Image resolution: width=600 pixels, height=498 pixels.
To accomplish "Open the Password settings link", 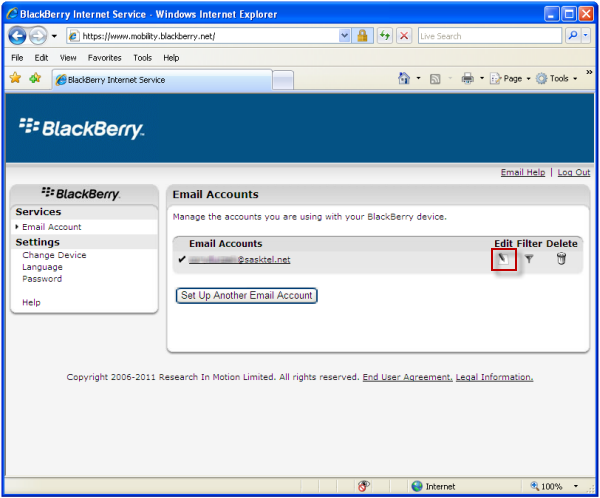I will (x=42, y=279).
